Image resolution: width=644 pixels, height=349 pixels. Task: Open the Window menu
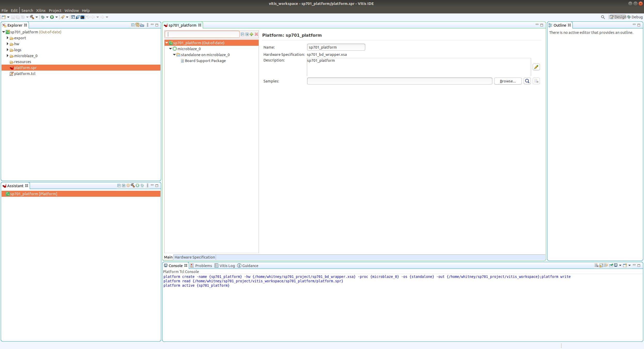(72, 10)
